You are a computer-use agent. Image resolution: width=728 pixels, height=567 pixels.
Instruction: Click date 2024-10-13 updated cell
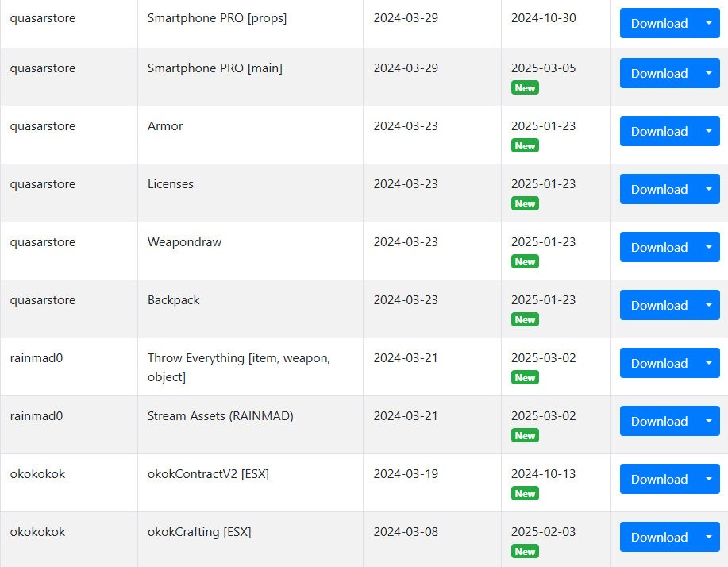click(x=544, y=474)
